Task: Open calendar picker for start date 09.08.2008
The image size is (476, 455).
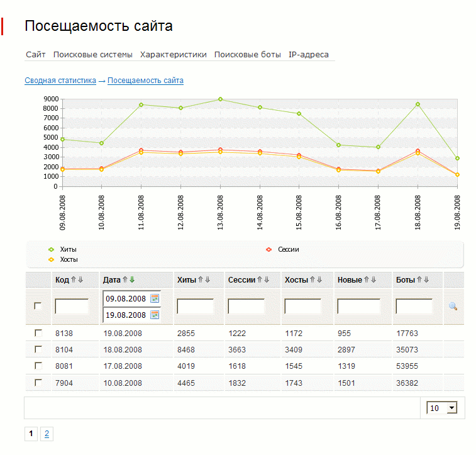Action: (x=155, y=298)
